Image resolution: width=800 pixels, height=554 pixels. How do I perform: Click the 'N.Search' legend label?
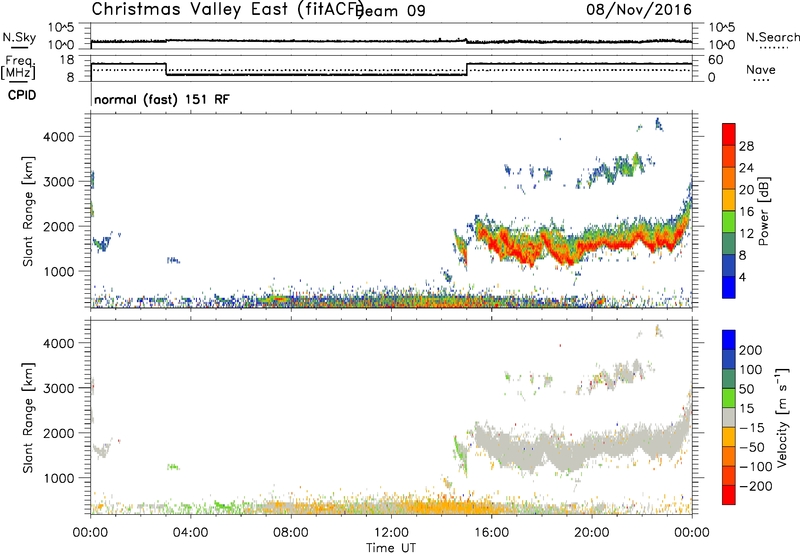(x=772, y=37)
